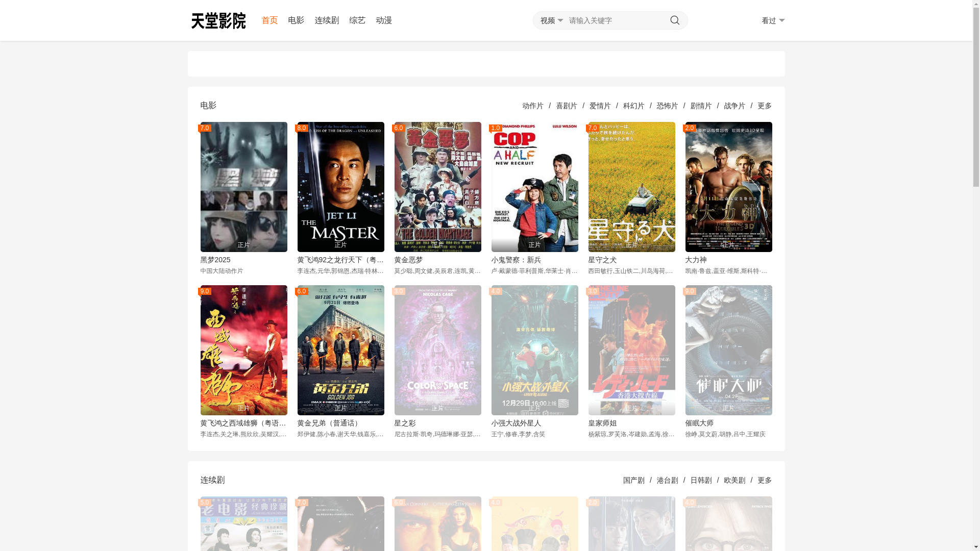980x551 pixels.
Task: Open the 星守之犬 sunflower poster
Action: (x=632, y=187)
